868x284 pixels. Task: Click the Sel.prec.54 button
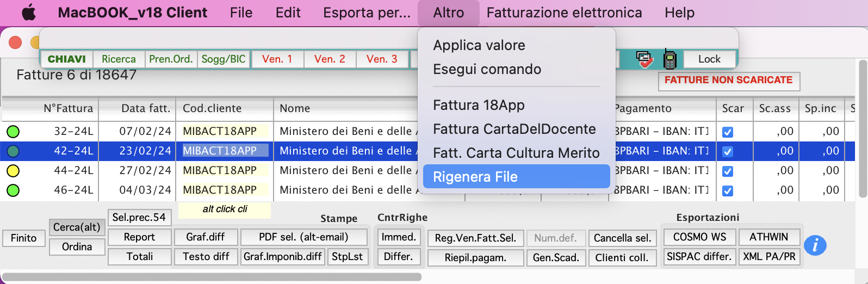coord(139,217)
